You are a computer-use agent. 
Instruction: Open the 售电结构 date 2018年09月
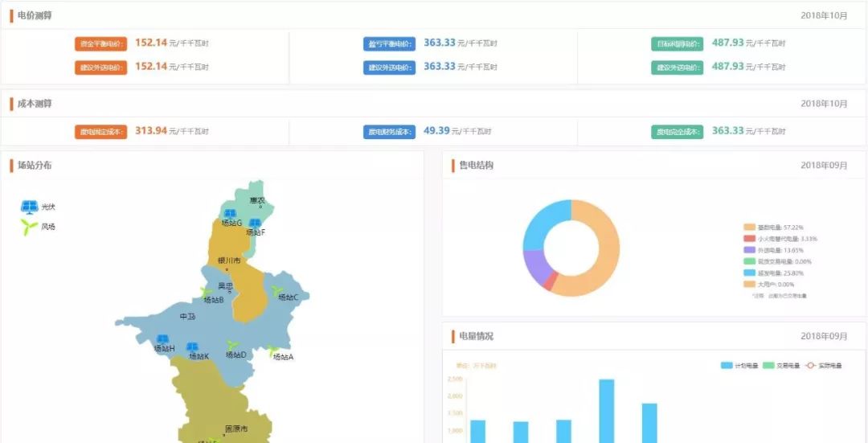[824, 166]
